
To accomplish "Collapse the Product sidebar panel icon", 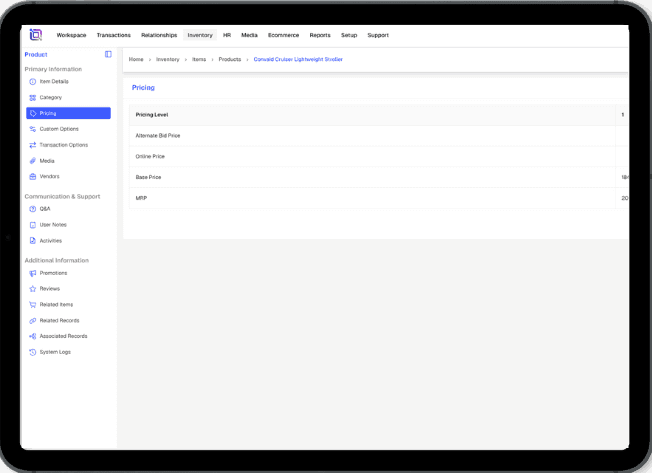I will point(108,54).
